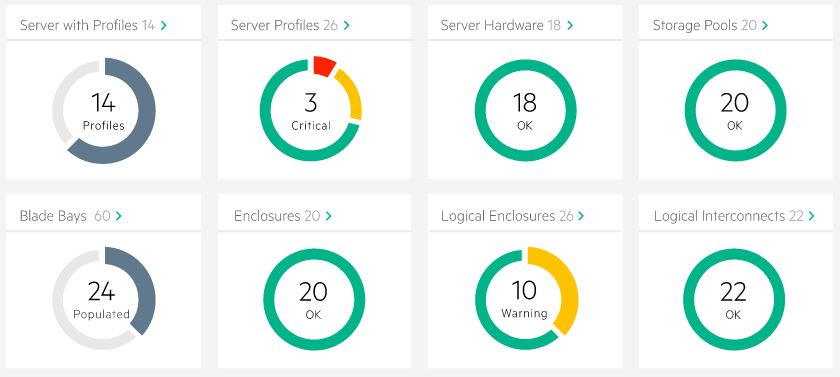Click chevron beside Server Profiles 26
This screenshot has height=377, width=840.
click(x=347, y=25)
